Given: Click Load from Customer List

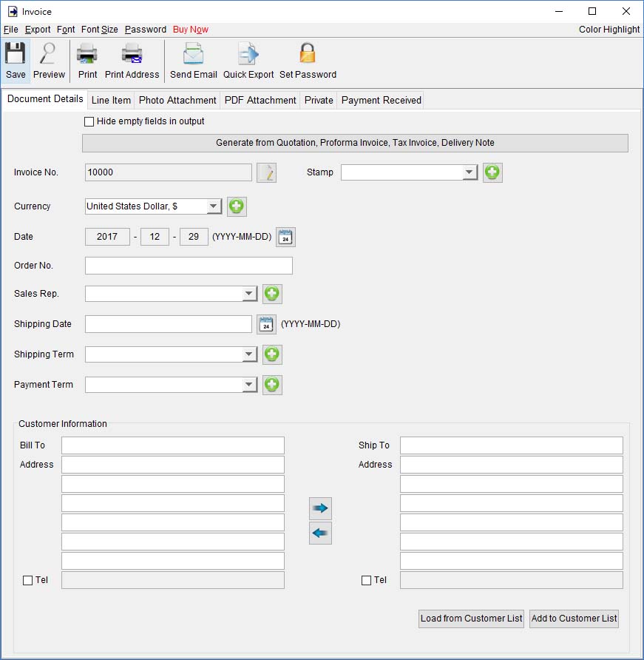Looking at the screenshot, I should click(471, 619).
